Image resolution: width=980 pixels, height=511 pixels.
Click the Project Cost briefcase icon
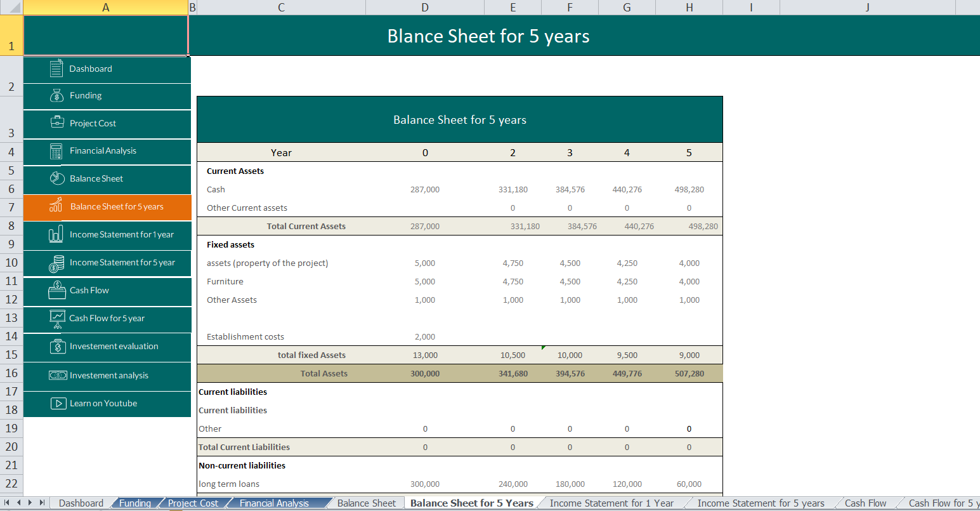point(57,123)
